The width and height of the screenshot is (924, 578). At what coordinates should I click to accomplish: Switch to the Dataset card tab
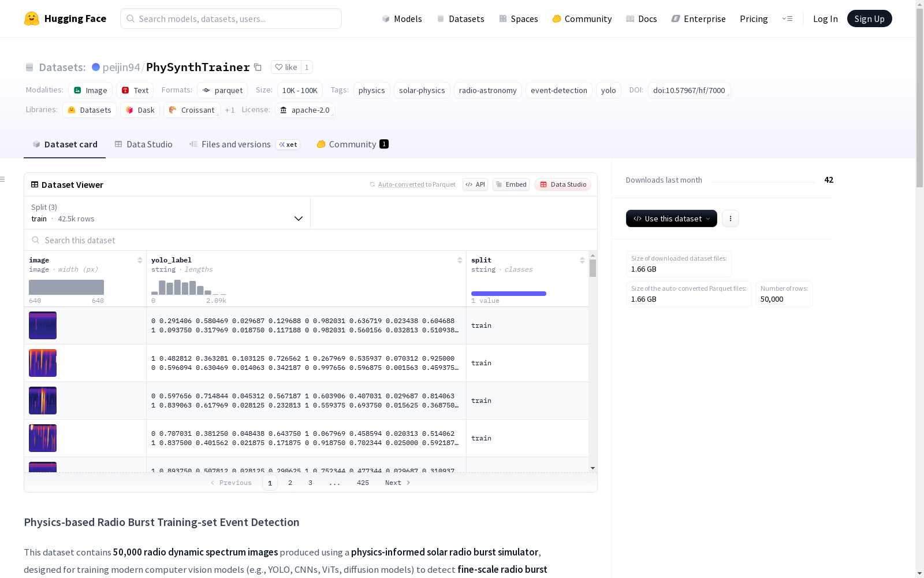(x=65, y=144)
